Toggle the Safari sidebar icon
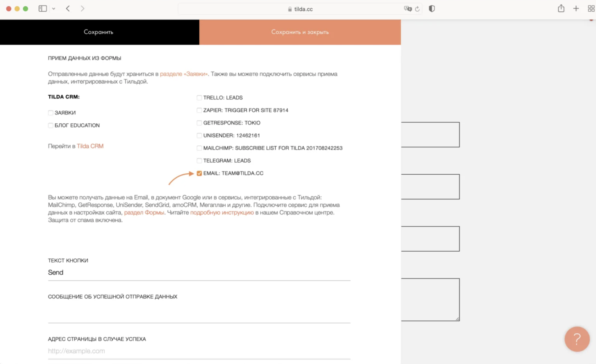The width and height of the screenshot is (596, 364). (x=43, y=9)
